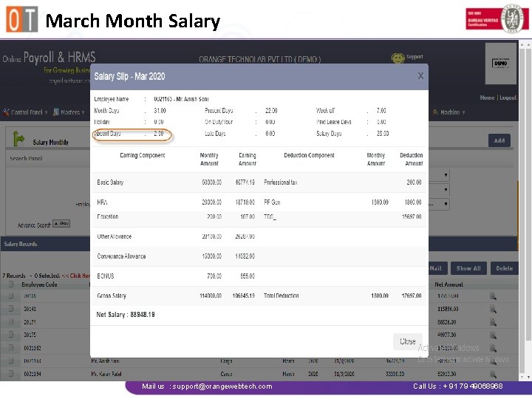This screenshot has height=399, width=532.
Task: View slip icon for net amount 49977.00
Action: tap(493, 335)
